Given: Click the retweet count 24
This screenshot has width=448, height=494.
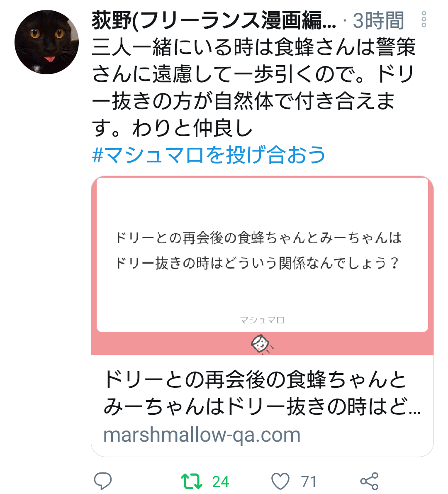Looking at the screenshot, I should point(221,482).
